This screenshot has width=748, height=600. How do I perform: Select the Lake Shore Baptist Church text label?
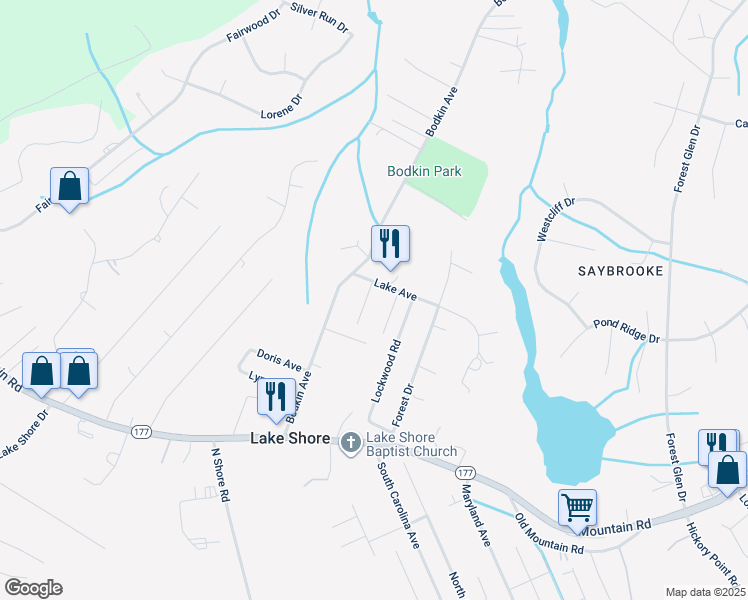click(x=411, y=444)
